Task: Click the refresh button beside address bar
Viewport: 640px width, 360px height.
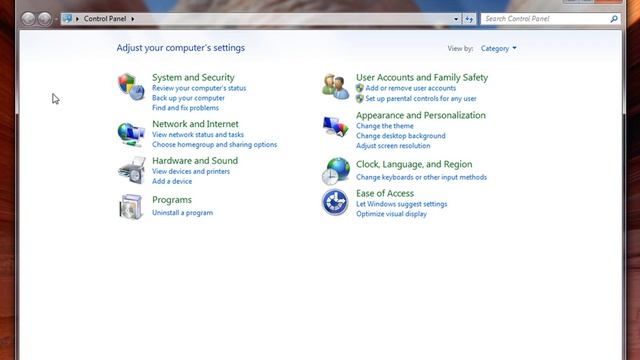Action: coord(469,19)
